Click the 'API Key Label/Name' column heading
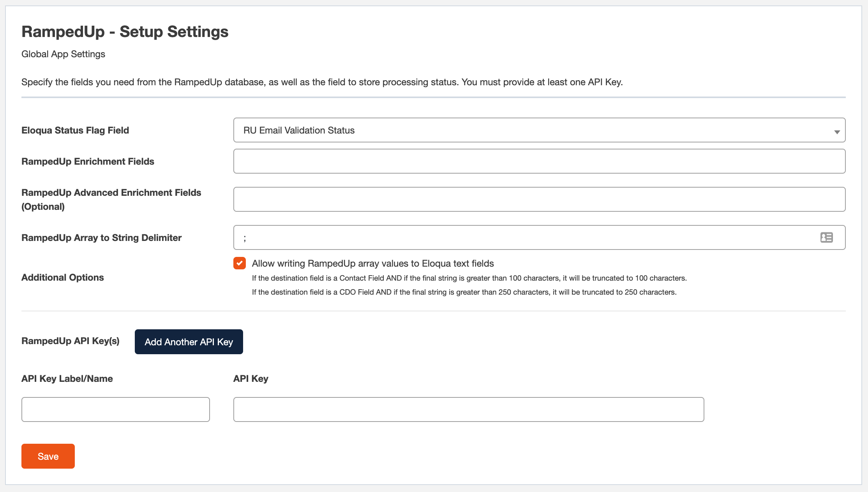This screenshot has width=868, height=492. 67,379
